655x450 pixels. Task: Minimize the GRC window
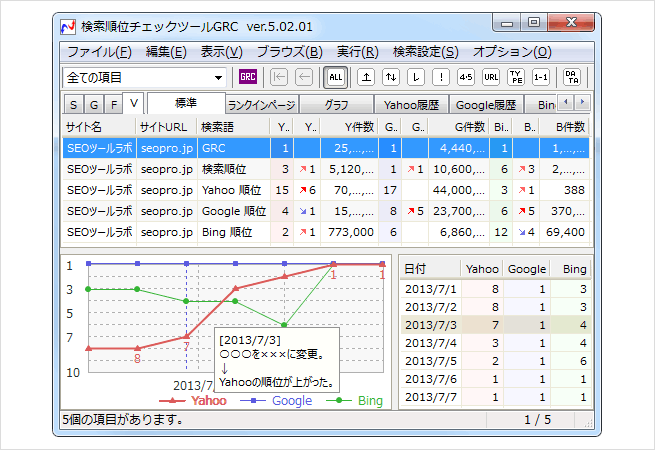(507, 23)
